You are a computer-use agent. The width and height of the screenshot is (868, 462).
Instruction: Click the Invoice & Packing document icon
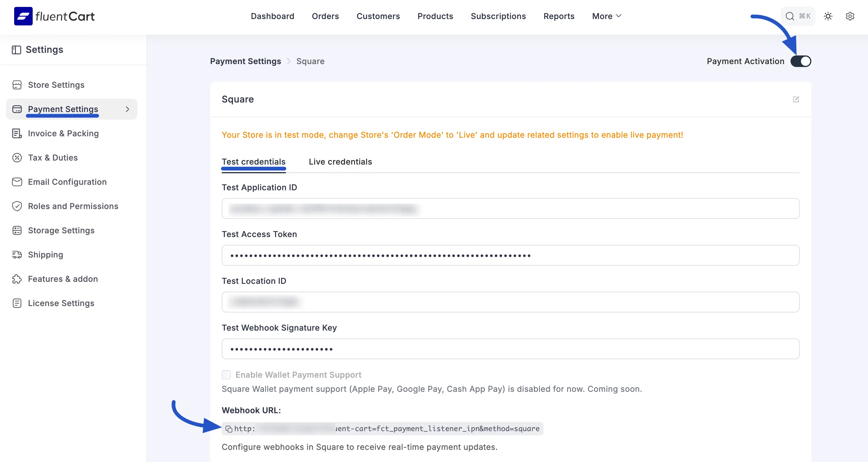(x=17, y=133)
